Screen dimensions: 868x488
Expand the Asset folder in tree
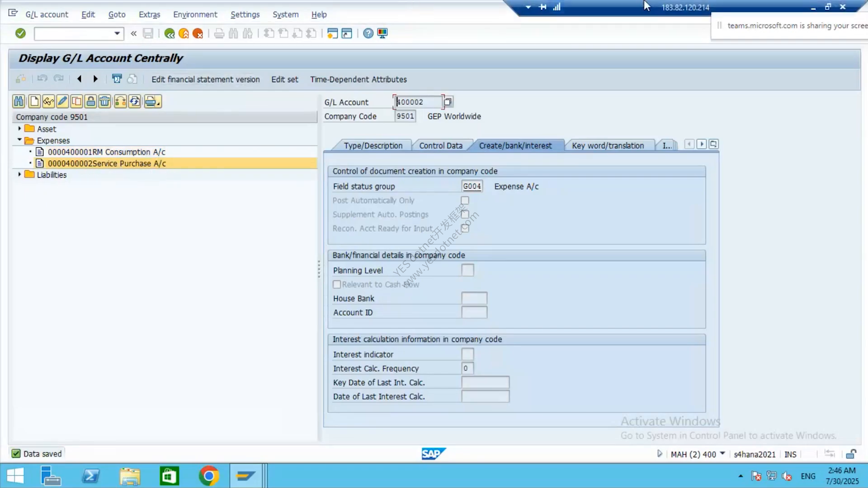(x=19, y=129)
